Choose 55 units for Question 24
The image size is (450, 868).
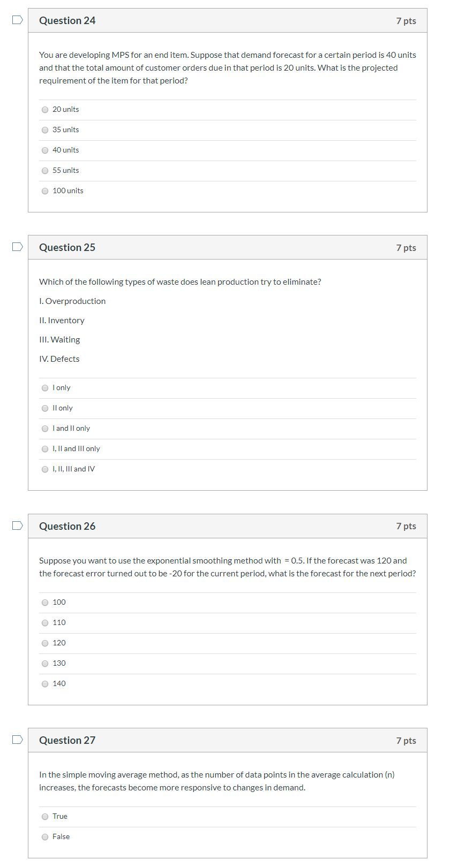[x=45, y=170]
